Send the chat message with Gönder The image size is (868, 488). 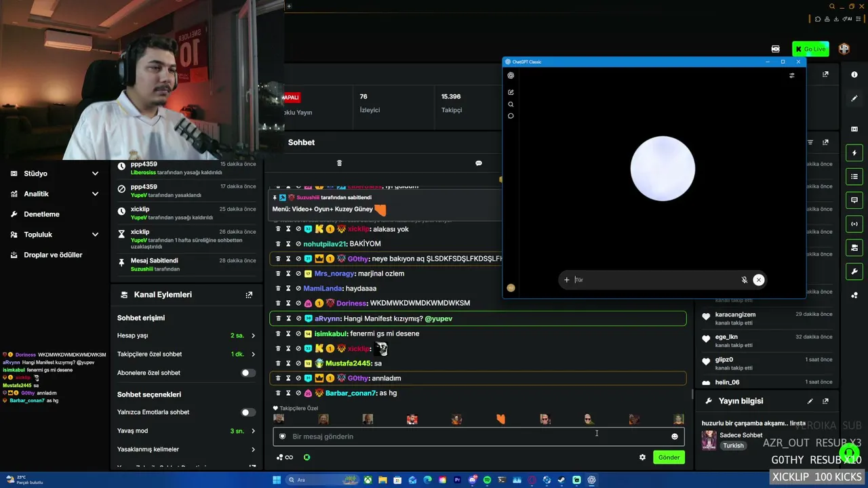coord(669,457)
